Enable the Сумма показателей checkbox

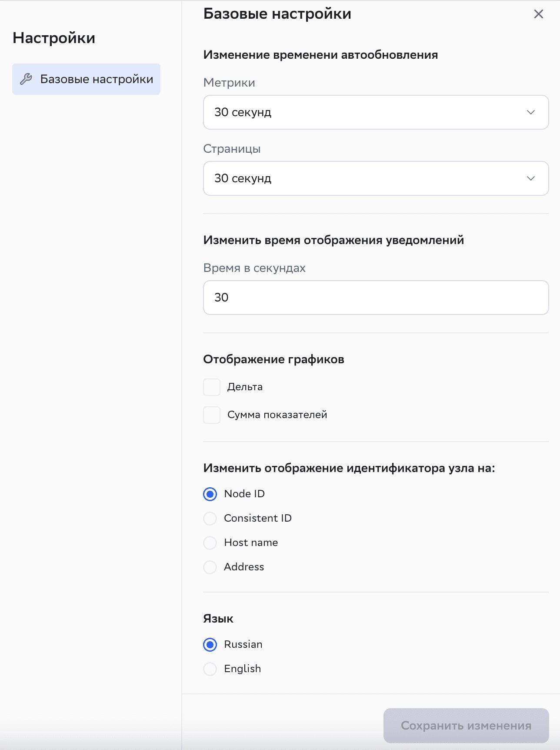[x=211, y=415]
